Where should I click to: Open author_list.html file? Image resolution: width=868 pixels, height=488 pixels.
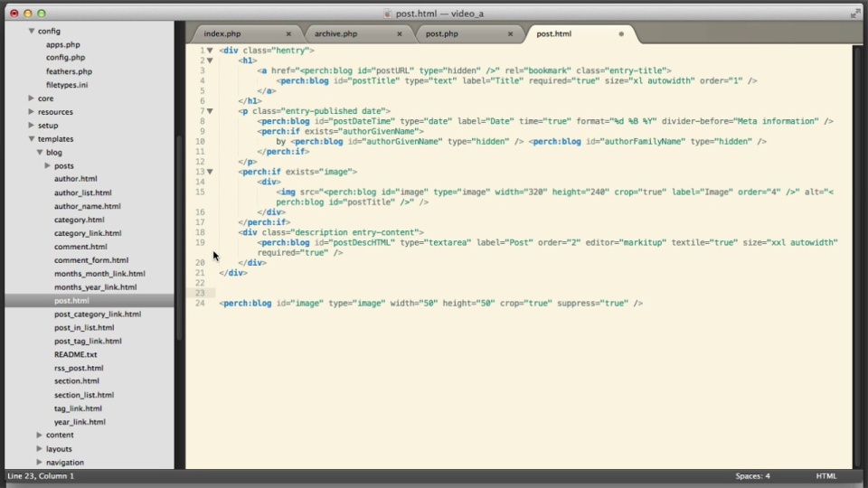tap(82, 192)
